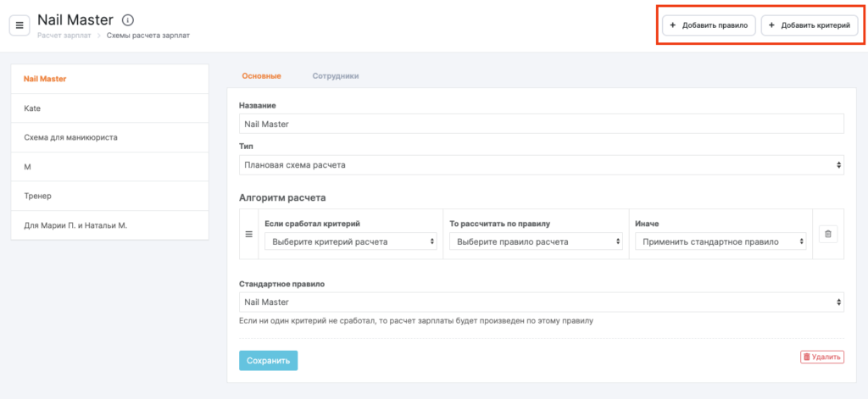Screen dimensions: 868x399
Task: Click the trash icon in algorithm row
Action: [828, 233]
